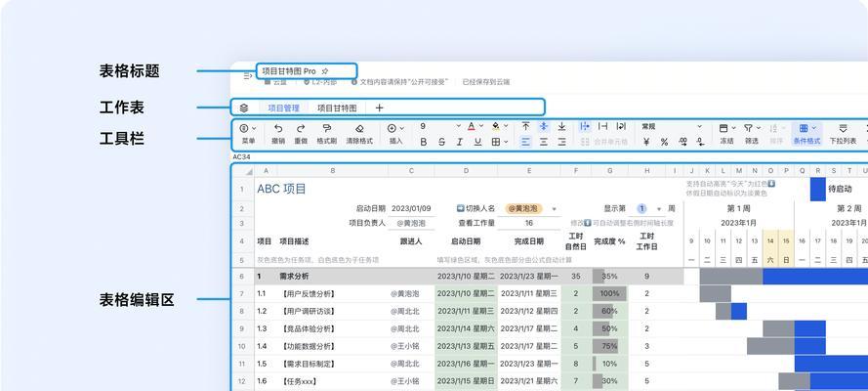
Task: Toggle underline formatting
Action: [x=477, y=142]
